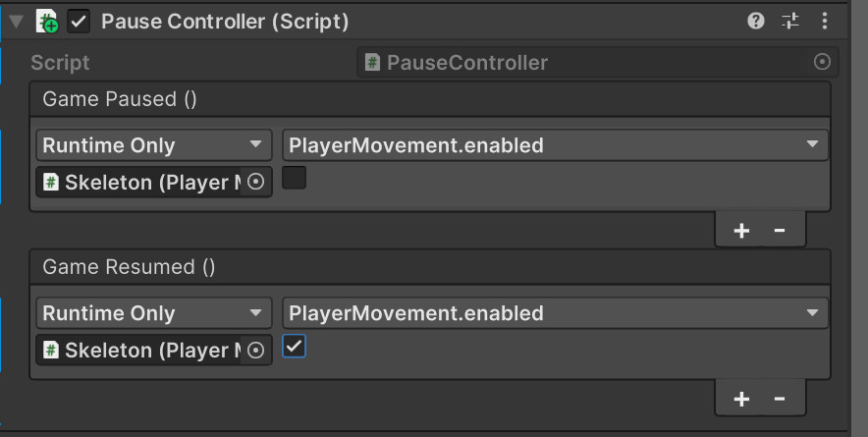Open Runtime Only dropdown in Game Paused
The width and height of the screenshot is (868, 437).
click(x=154, y=145)
